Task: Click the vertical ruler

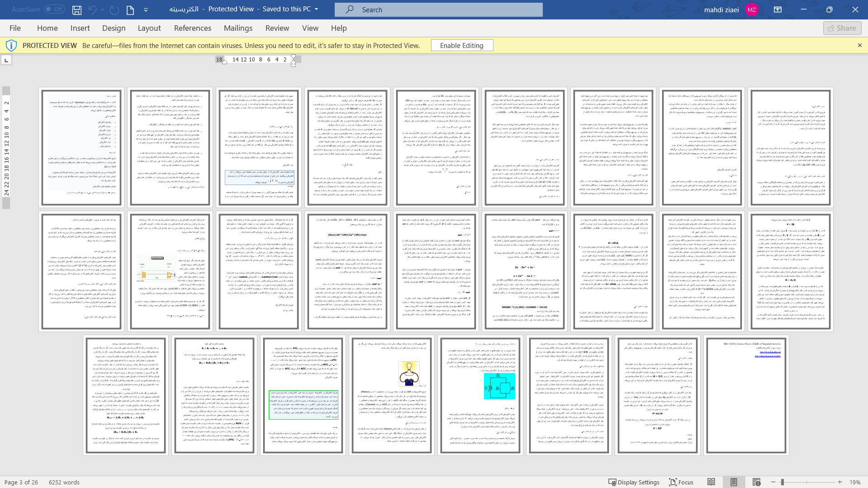Action: [6, 147]
